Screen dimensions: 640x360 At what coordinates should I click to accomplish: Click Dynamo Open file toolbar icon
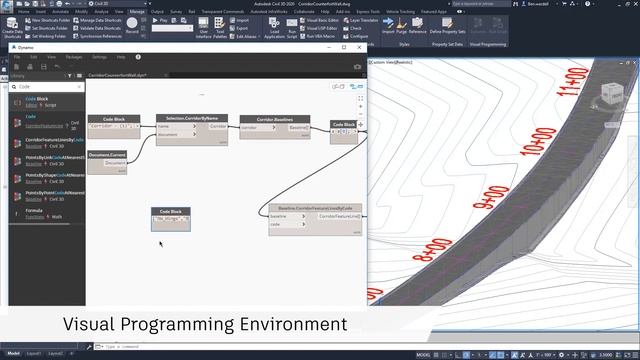[x=30, y=67]
